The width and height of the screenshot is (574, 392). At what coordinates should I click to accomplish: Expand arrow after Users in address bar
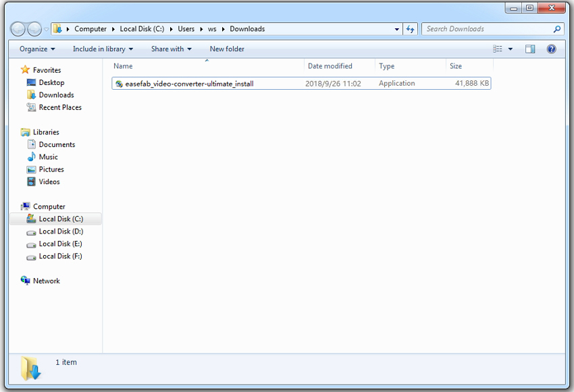201,29
